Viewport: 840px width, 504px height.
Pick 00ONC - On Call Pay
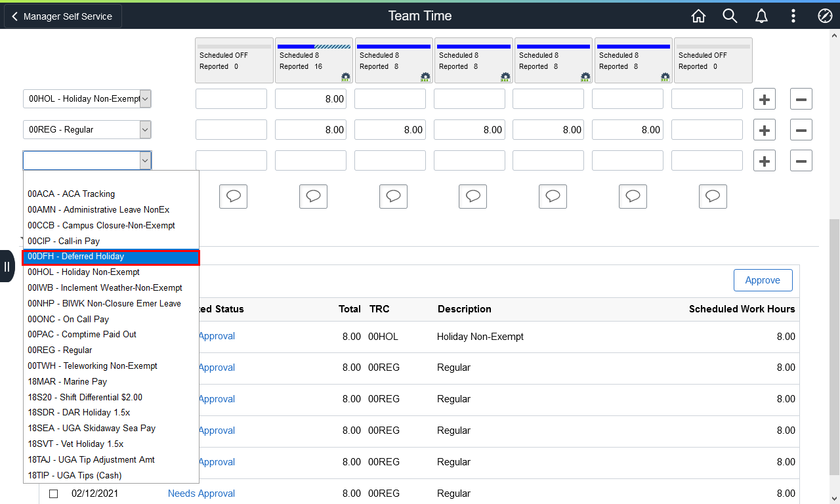111,319
